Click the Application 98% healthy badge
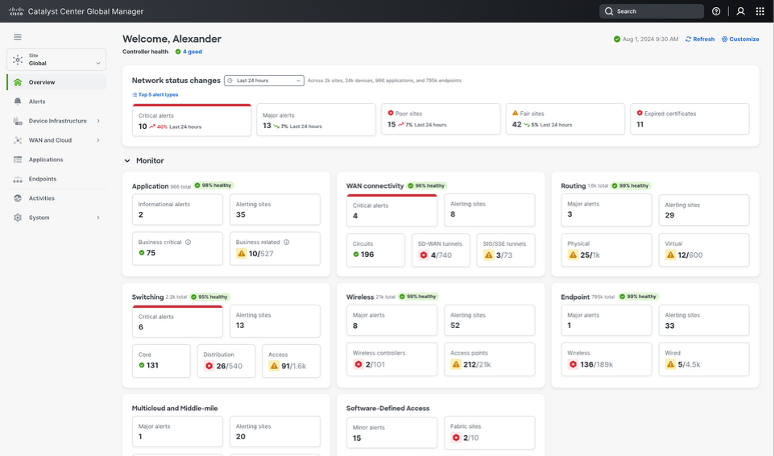Image resolution: width=774 pixels, height=456 pixels. 213,186
